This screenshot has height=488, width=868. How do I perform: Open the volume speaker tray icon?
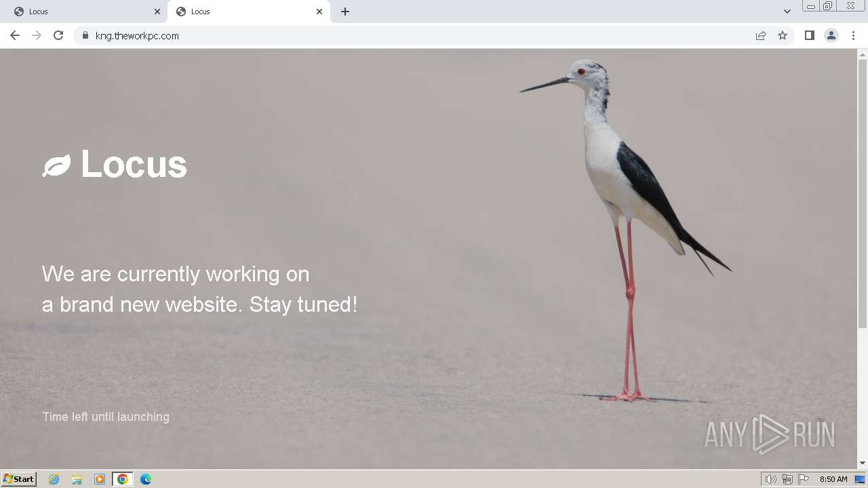point(770,479)
